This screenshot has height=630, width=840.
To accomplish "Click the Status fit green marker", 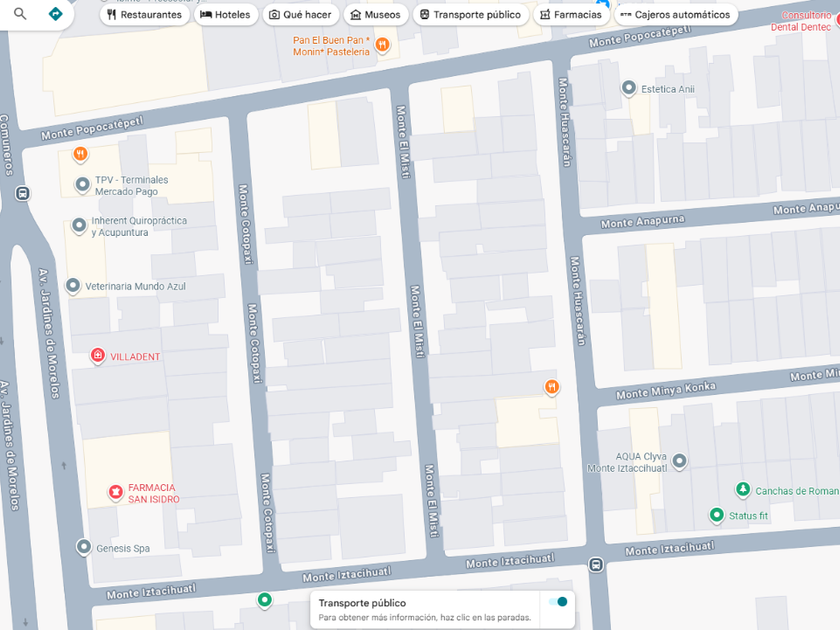I will (x=716, y=515).
